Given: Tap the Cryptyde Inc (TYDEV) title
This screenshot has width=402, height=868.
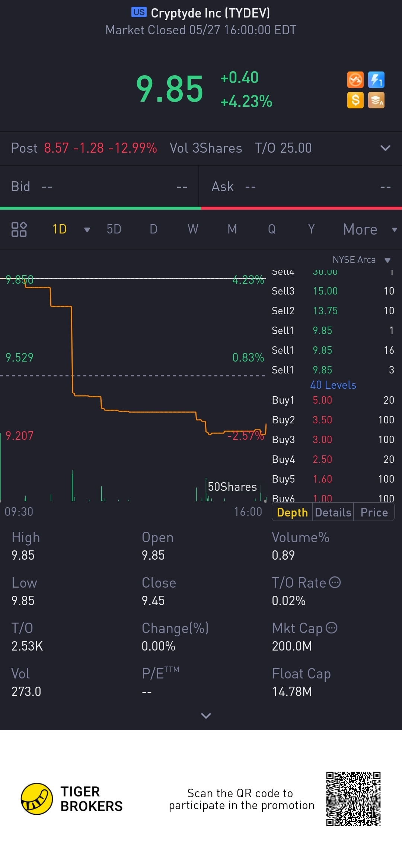Looking at the screenshot, I should pos(210,13).
